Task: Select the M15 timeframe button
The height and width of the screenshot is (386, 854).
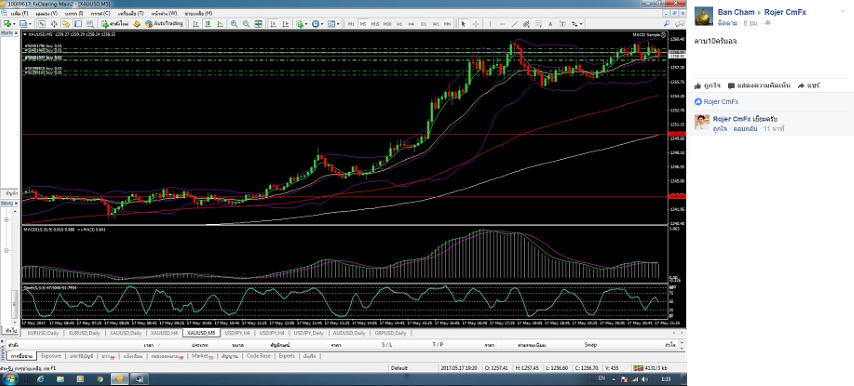Action: pyautogui.click(x=375, y=24)
